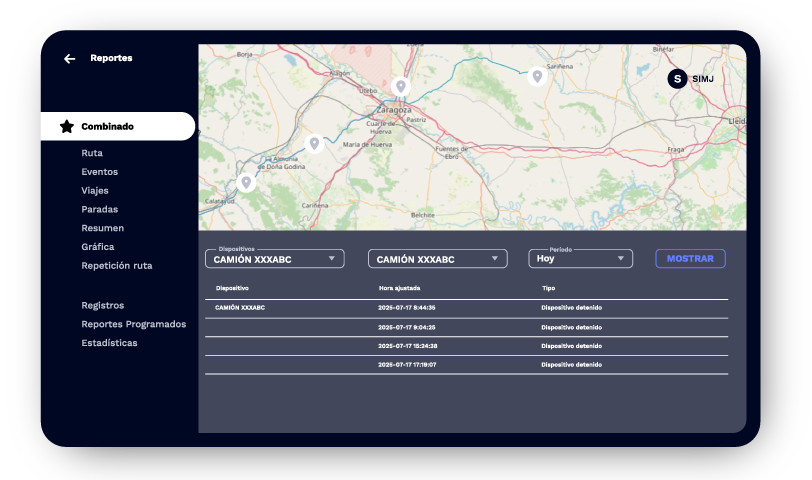Click the star icon next to Combinado

click(67, 127)
